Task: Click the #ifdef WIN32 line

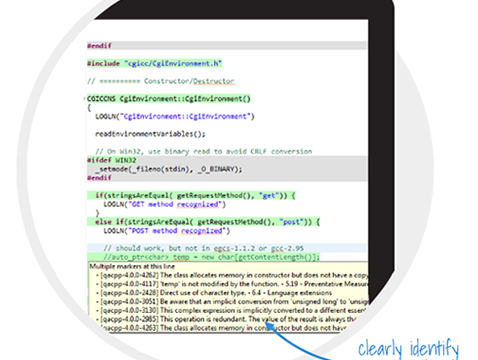Action: pyautogui.click(x=112, y=160)
